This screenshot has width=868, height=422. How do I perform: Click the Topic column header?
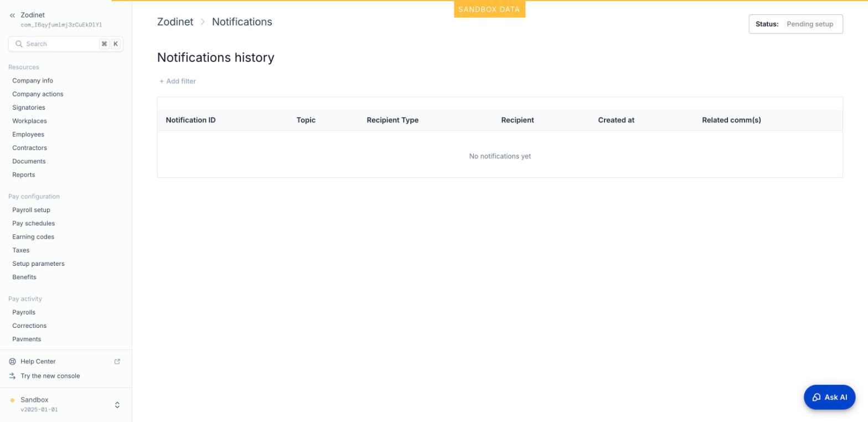[306, 120]
